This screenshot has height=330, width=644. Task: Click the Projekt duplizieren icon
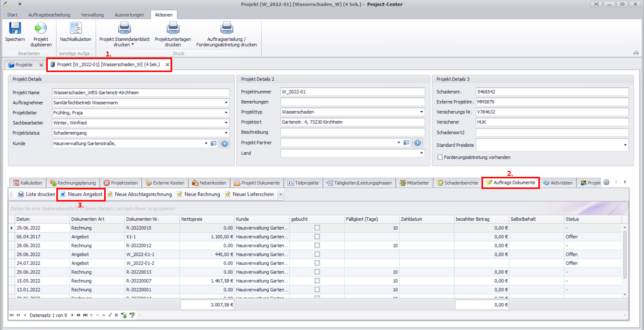[41, 29]
